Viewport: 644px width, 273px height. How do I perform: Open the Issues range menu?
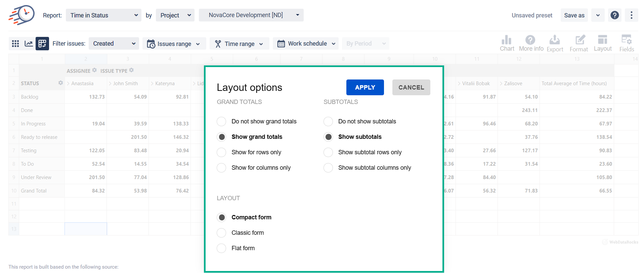coord(174,44)
